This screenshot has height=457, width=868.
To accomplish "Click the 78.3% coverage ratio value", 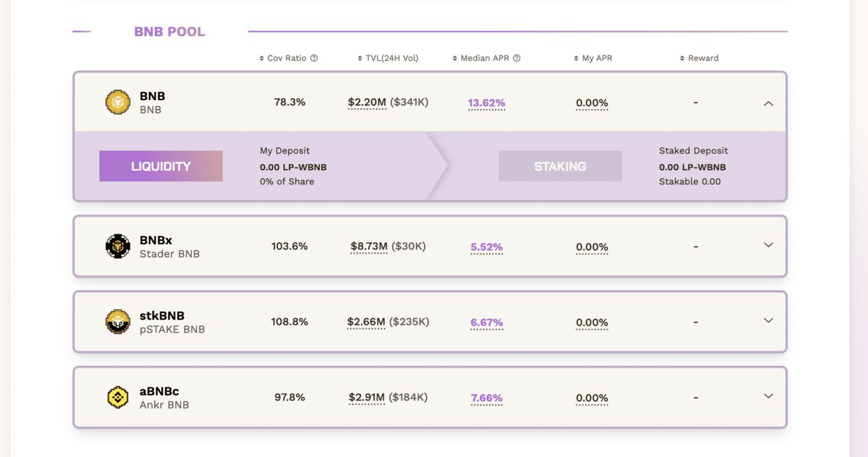I will (290, 102).
